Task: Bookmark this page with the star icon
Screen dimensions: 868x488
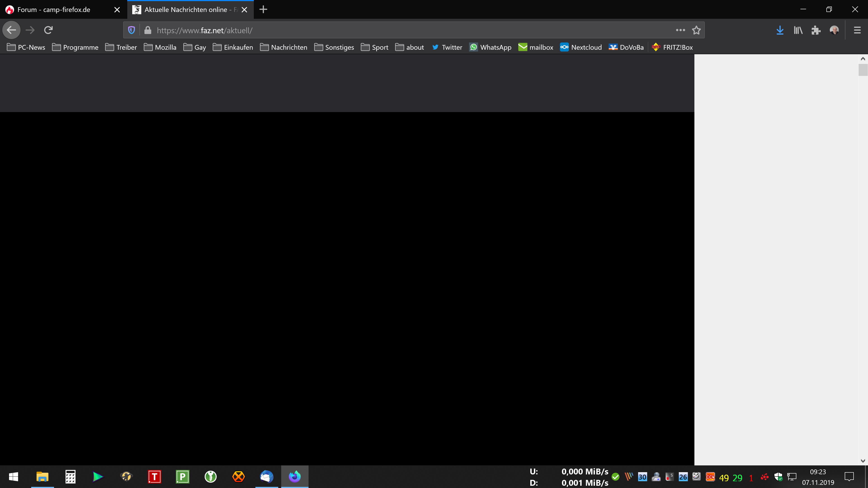Action: point(696,30)
